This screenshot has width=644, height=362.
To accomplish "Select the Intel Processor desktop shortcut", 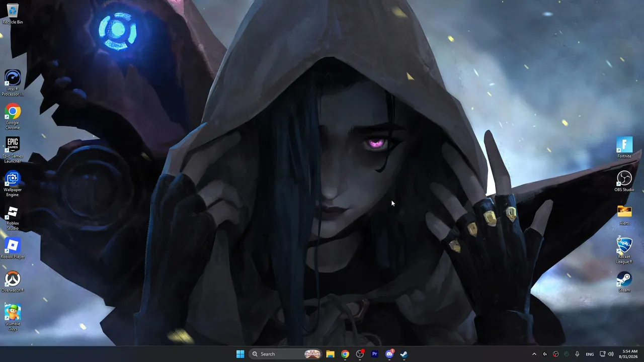I will [13, 83].
